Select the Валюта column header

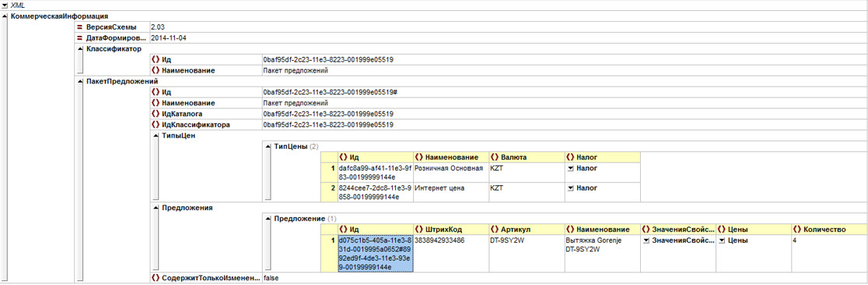point(527,157)
